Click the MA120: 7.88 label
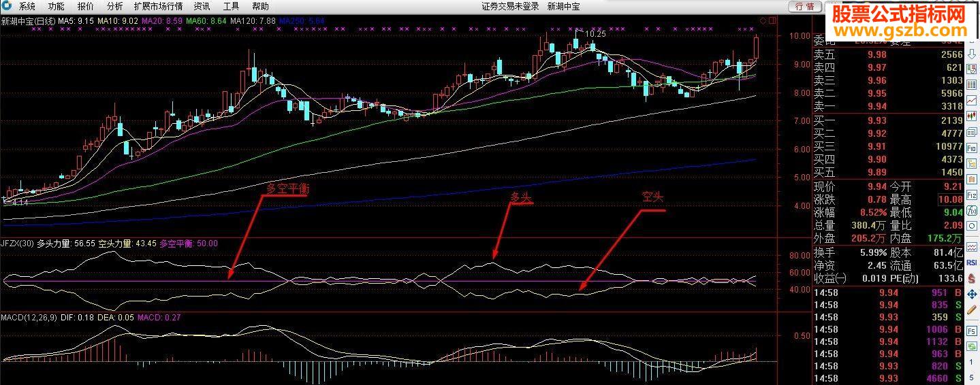The height and width of the screenshot is (385, 980). [253, 21]
